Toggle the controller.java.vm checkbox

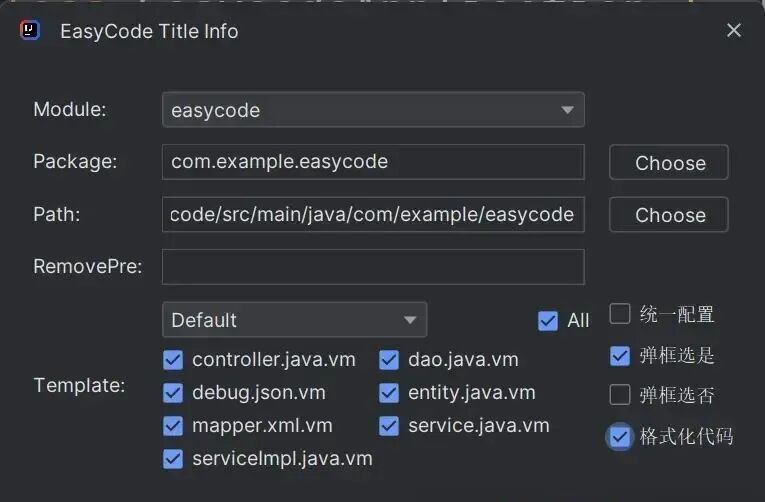pyautogui.click(x=173, y=360)
